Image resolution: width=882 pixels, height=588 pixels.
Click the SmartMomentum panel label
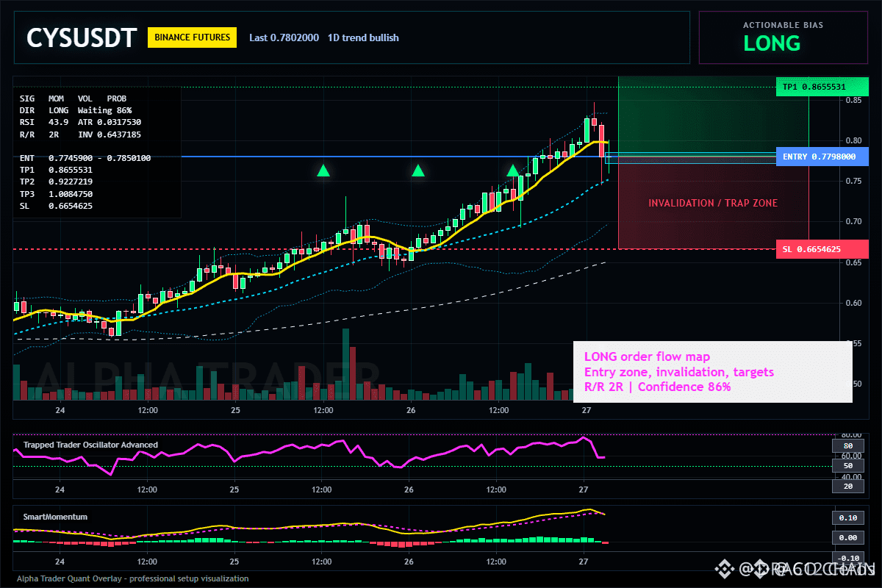[x=55, y=517]
